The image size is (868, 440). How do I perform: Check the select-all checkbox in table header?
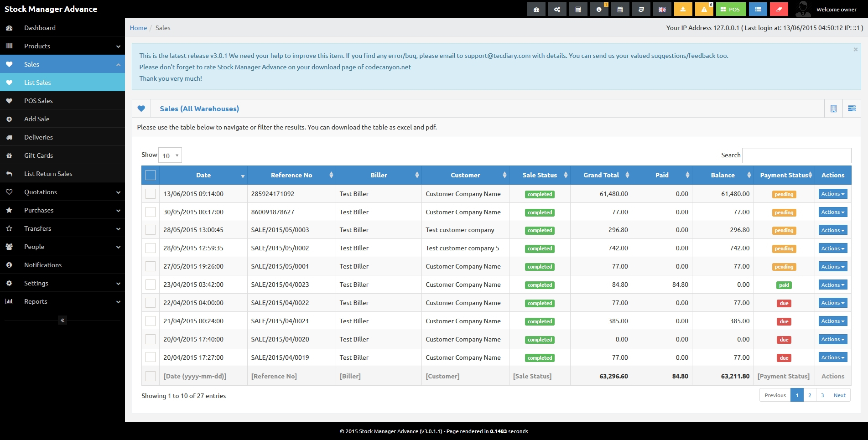(151, 175)
